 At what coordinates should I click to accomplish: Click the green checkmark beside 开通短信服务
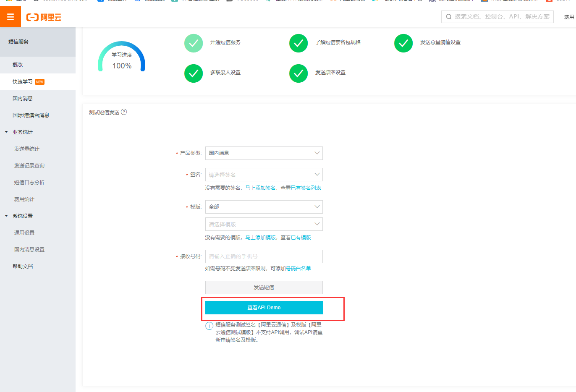coord(193,43)
